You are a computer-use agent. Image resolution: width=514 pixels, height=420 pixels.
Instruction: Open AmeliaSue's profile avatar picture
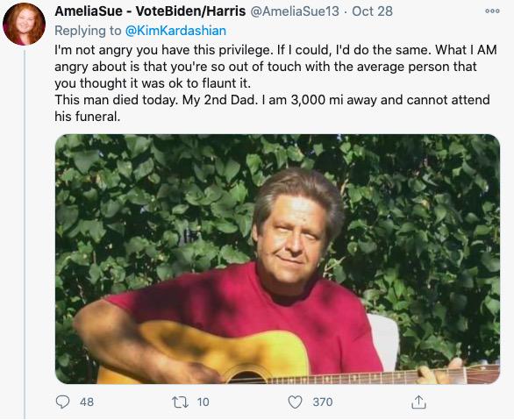[24, 24]
